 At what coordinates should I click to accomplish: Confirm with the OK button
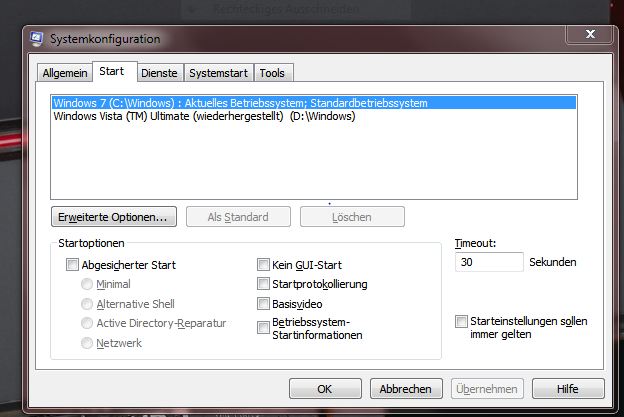(x=325, y=388)
